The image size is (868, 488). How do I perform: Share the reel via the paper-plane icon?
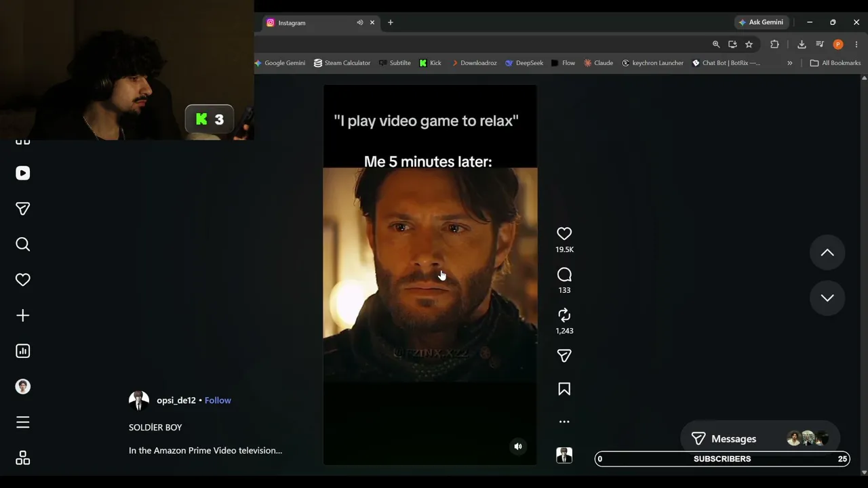(564, 356)
